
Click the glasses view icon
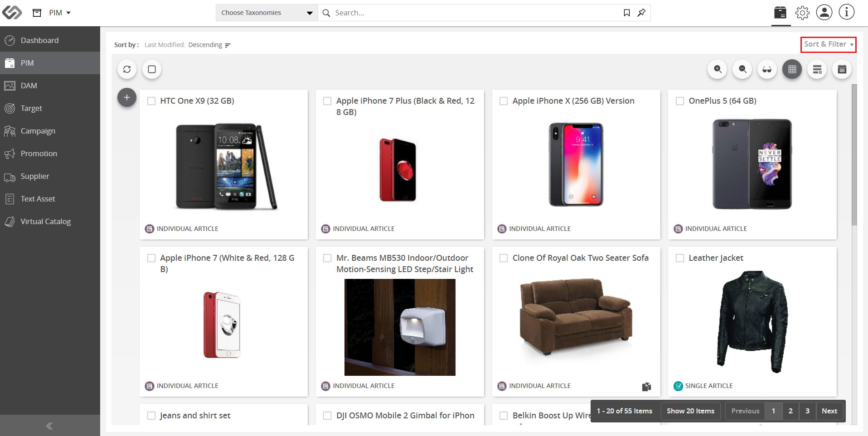click(x=767, y=69)
